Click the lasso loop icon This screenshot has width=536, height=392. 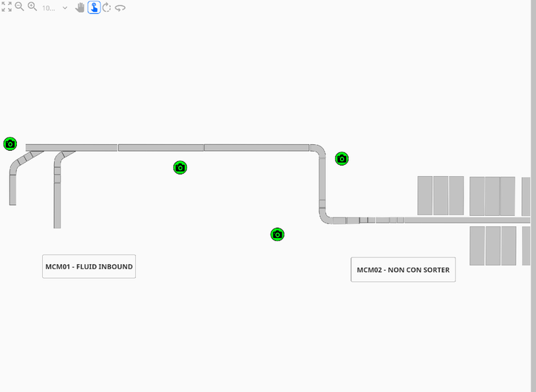(x=120, y=8)
